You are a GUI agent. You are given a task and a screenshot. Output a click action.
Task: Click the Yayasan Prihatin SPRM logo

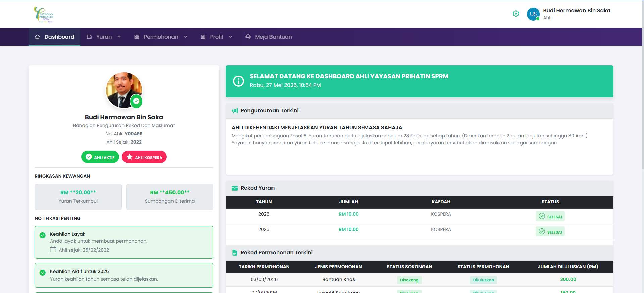click(44, 14)
